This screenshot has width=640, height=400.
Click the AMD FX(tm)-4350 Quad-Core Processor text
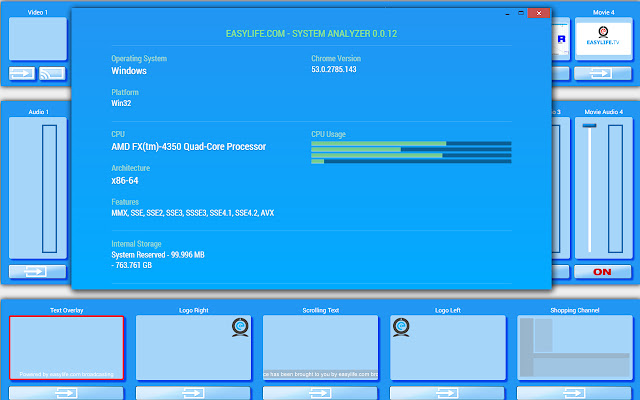point(189,147)
